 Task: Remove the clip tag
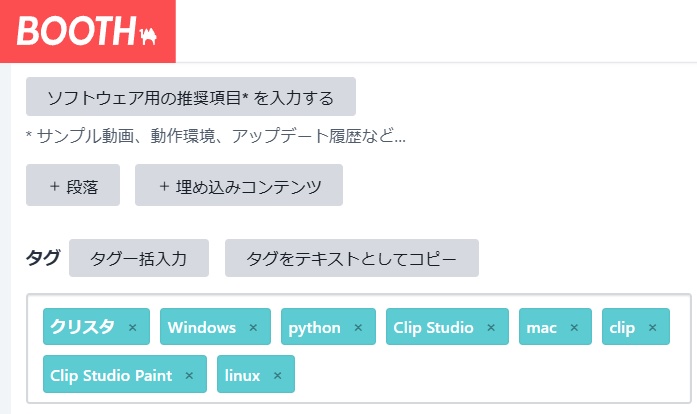pyautogui.click(x=653, y=327)
